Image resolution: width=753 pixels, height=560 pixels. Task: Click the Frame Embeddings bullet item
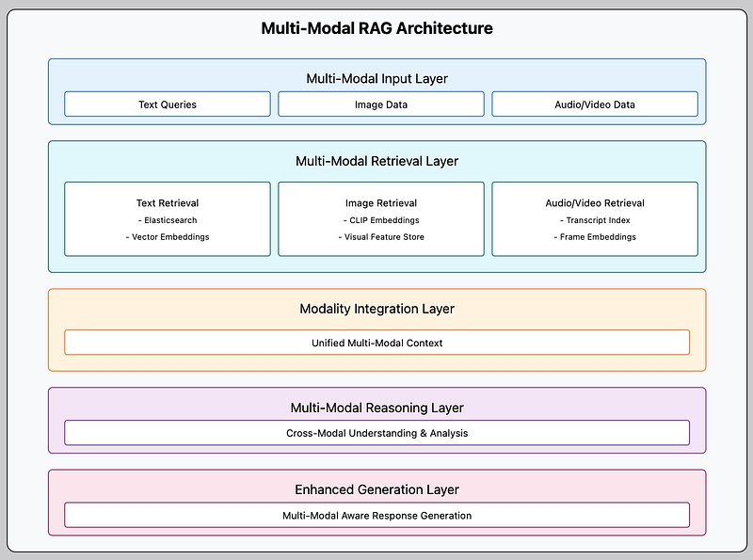(595, 237)
